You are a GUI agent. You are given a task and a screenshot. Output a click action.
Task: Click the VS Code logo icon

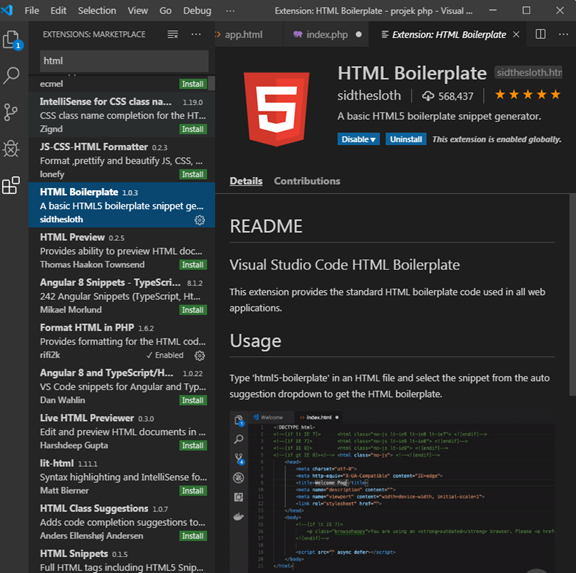click(7, 10)
